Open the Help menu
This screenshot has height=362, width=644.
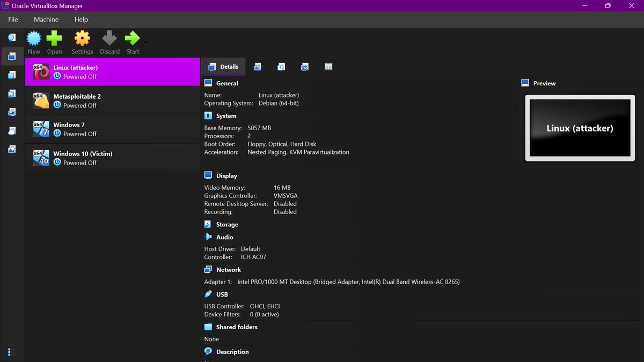(81, 19)
